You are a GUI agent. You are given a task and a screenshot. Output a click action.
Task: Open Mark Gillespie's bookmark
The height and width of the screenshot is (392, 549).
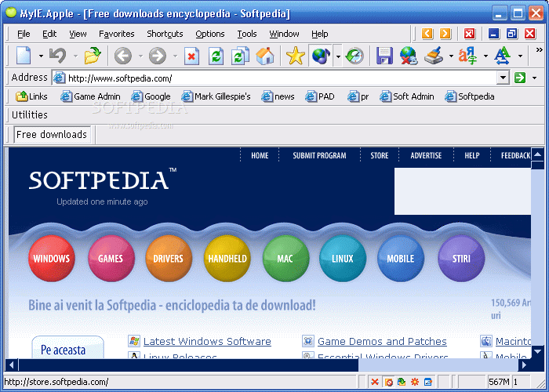coord(216,96)
